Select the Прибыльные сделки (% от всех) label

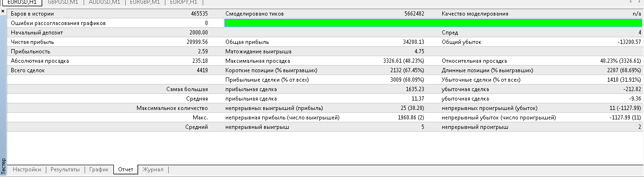(x=267, y=80)
